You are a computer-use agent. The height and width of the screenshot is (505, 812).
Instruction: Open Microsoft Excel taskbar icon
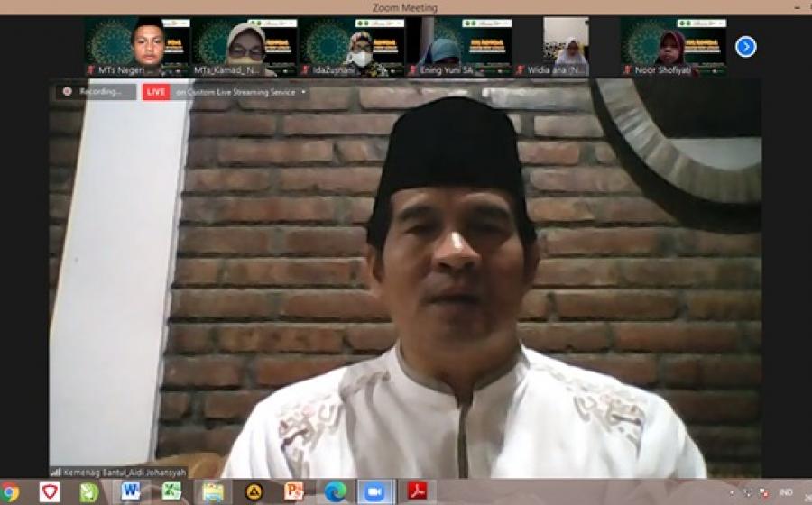point(171,491)
